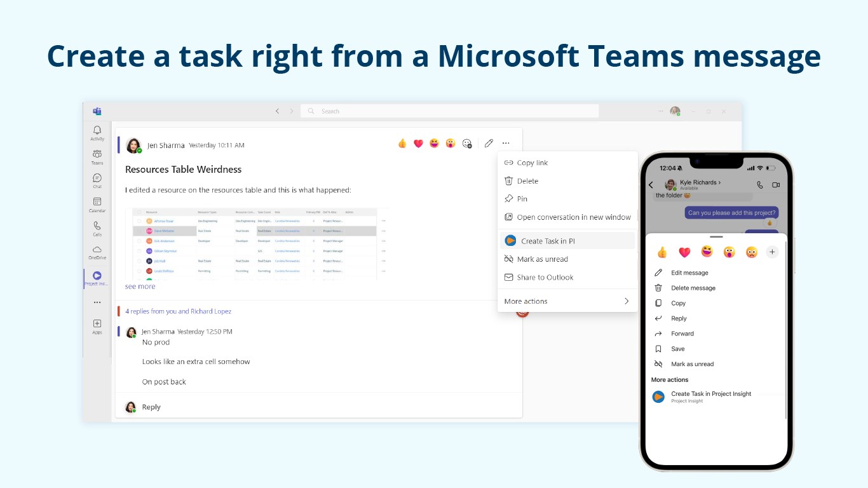Open profile avatar in the title bar

675,111
